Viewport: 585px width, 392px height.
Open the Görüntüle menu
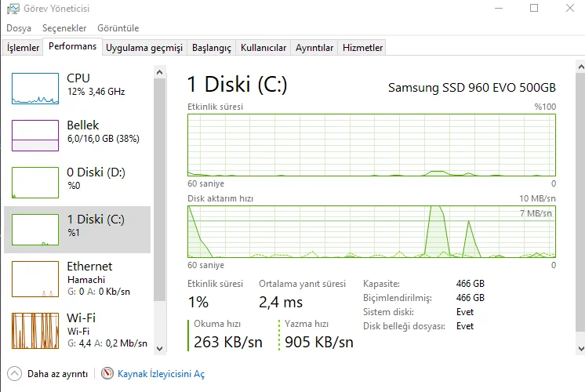click(118, 27)
